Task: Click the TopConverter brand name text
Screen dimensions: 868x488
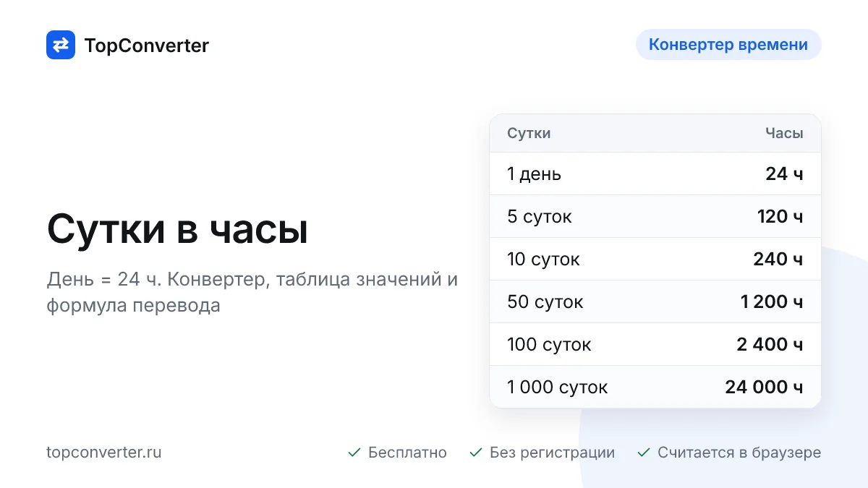Action: [147, 46]
